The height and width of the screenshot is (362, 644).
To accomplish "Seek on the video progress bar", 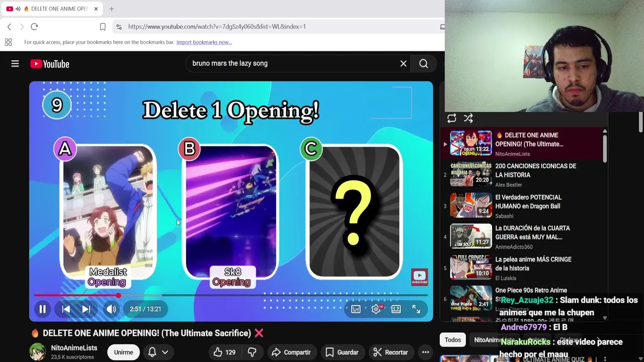I will click(x=231, y=295).
